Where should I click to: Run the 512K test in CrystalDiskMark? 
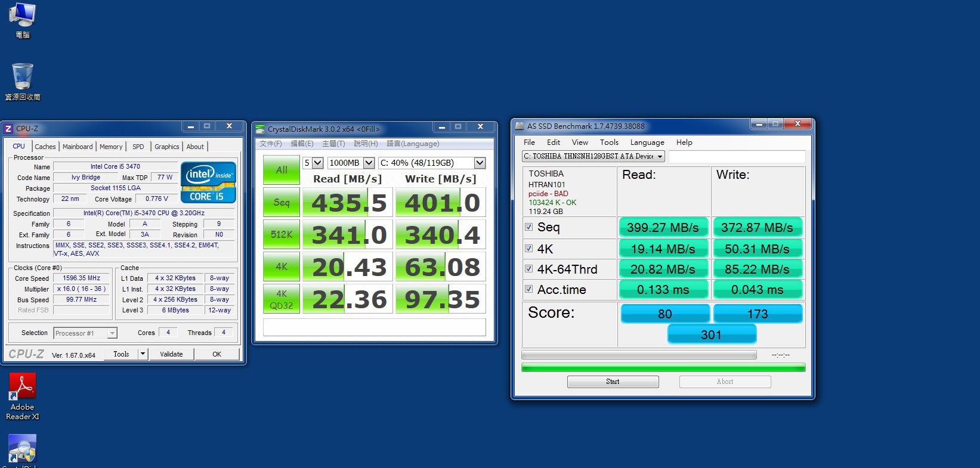pyautogui.click(x=282, y=234)
